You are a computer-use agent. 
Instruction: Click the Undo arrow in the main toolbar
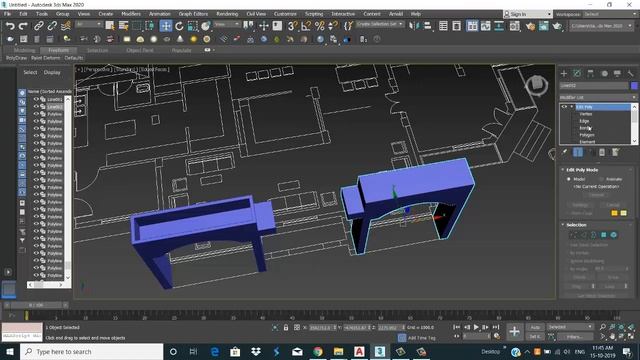pos(10,26)
